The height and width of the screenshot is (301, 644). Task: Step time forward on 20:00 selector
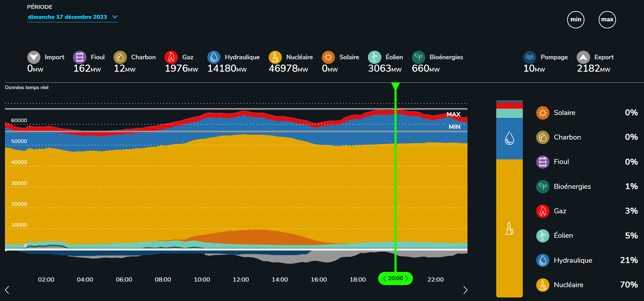click(x=406, y=279)
